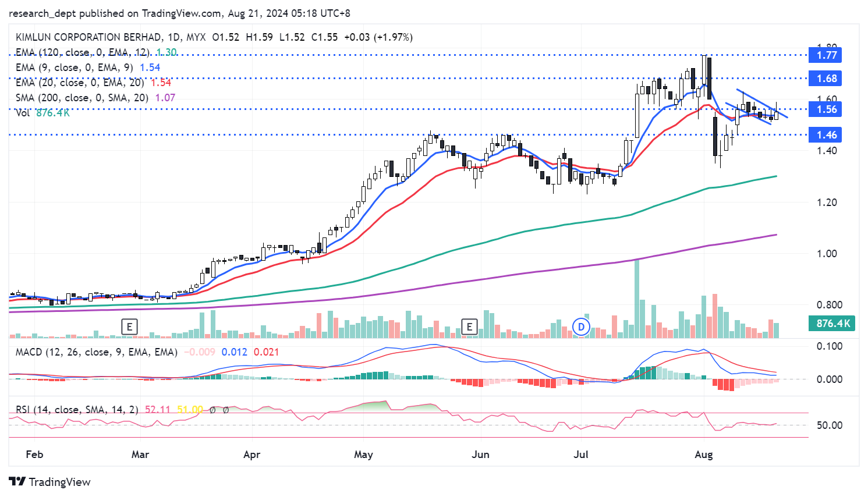
Task: Click the 50.00 RSI axis label
Action: click(x=829, y=425)
